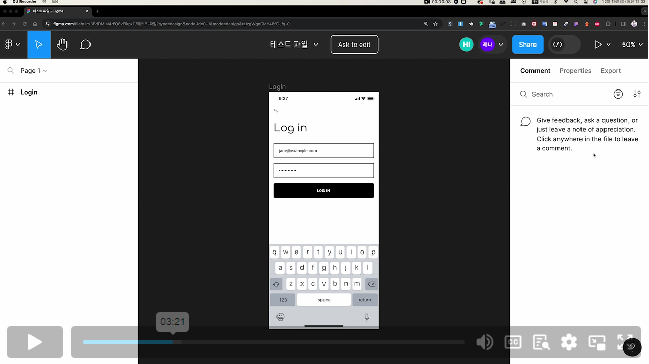This screenshot has width=649, height=364.
Task: Open the Figma main menu logo
Action: 9,44
